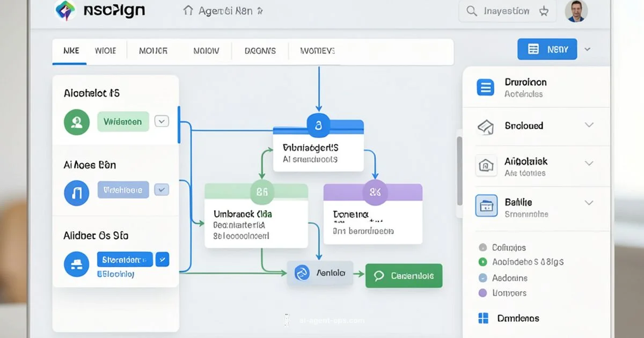
Task: Click the purple circle node badge on Doneing card
Action: pos(375,192)
